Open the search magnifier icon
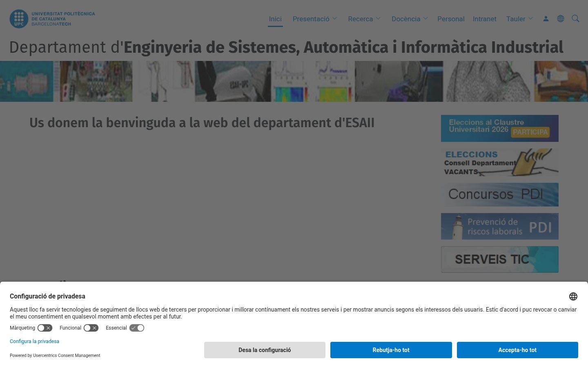588x368 pixels. point(575,19)
